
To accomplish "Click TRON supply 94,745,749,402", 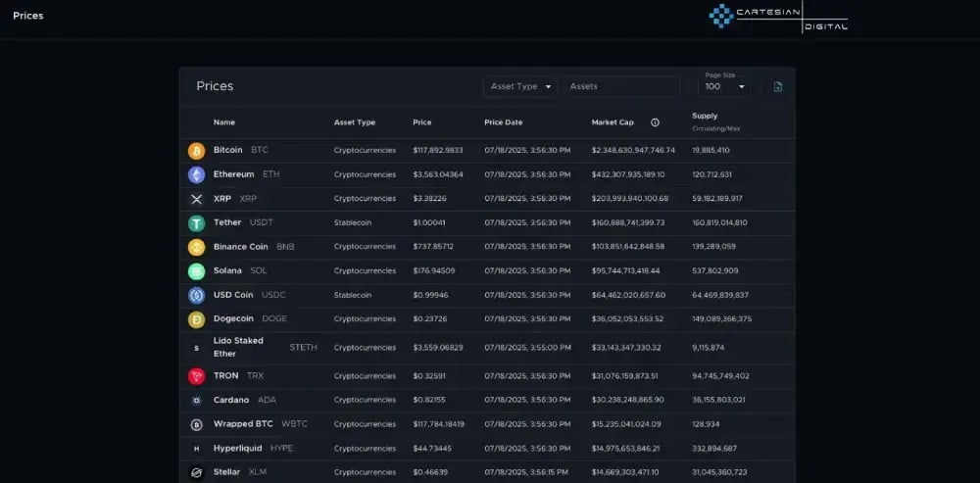I will [x=720, y=376].
